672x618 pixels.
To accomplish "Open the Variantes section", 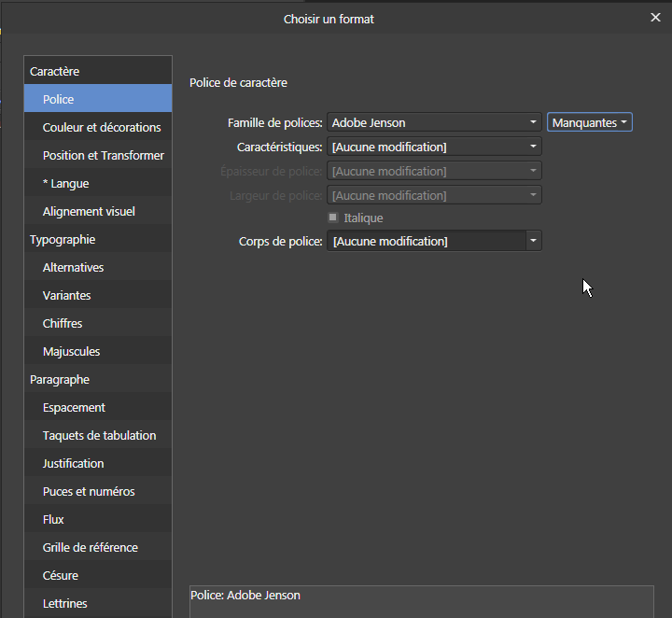I will pos(98,295).
